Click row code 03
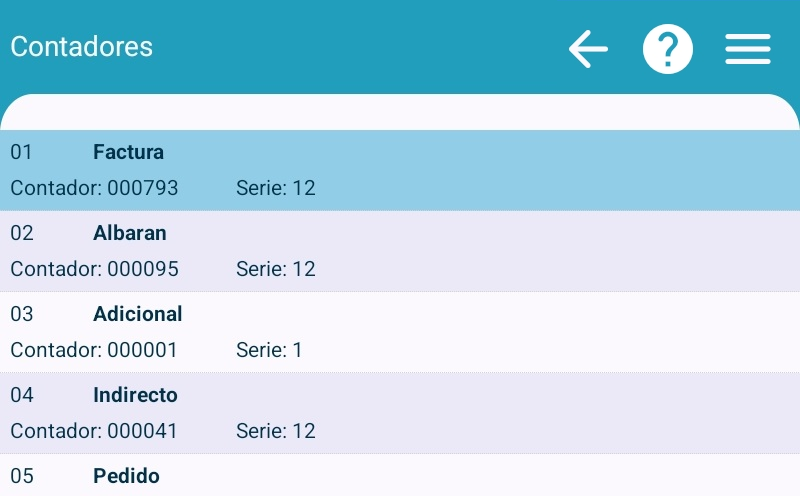The width and height of the screenshot is (800, 496). tap(22, 314)
